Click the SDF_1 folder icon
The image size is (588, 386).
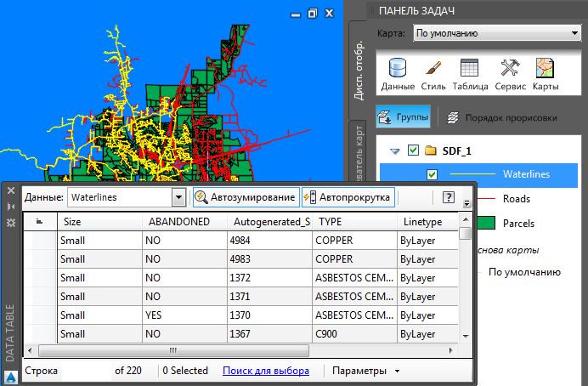tap(430, 150)
